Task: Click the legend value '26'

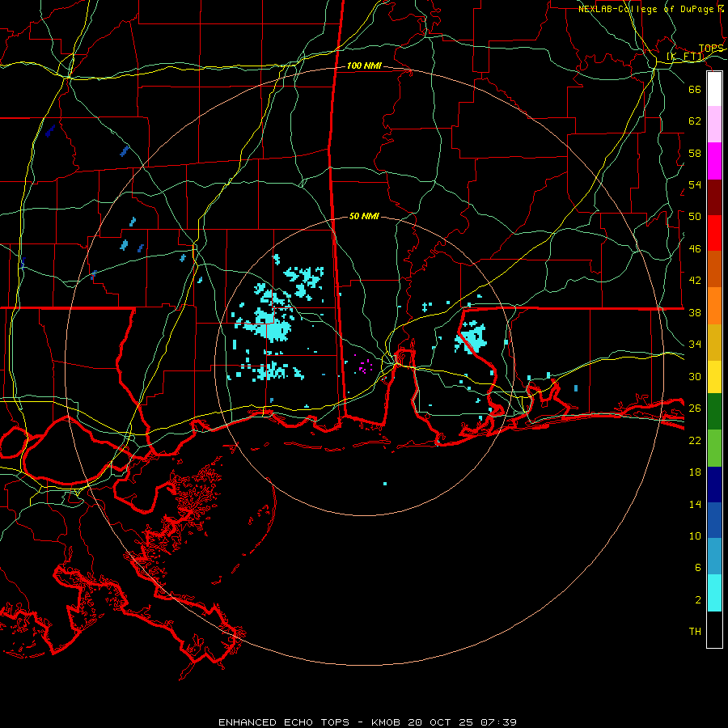Action: [x=695, y=408]
